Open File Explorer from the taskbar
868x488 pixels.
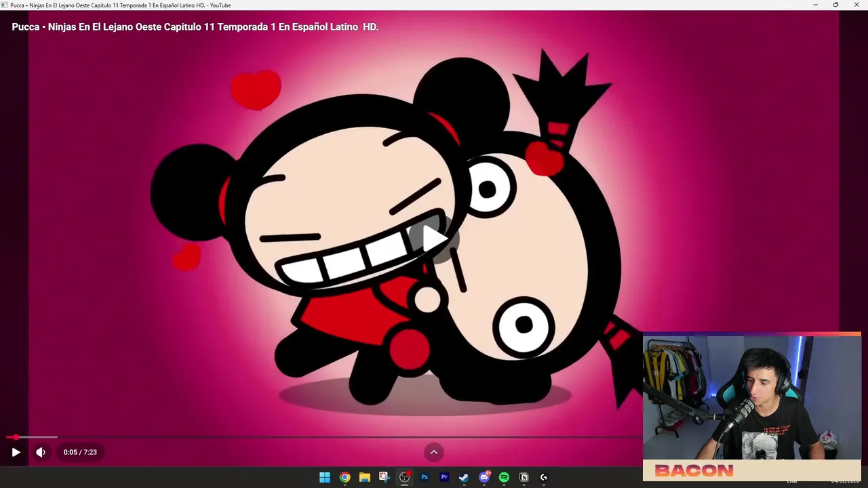[x=364, y=477]
